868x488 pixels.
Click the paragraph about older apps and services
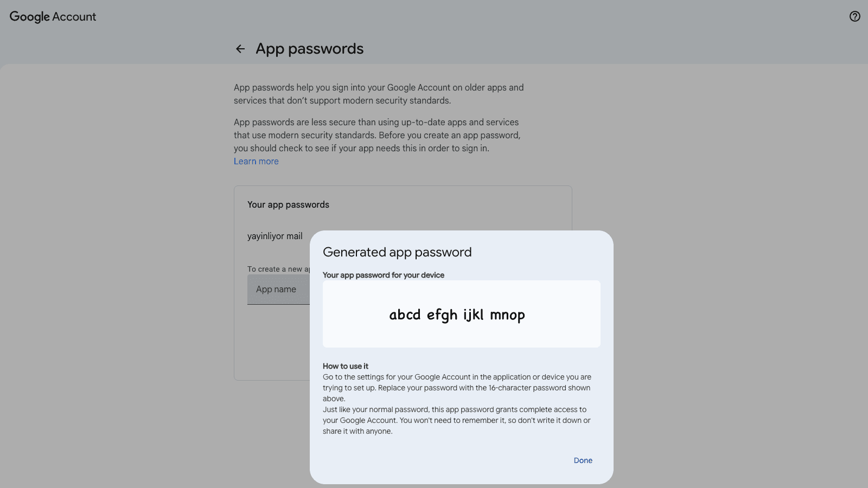(x=379, y=94)
